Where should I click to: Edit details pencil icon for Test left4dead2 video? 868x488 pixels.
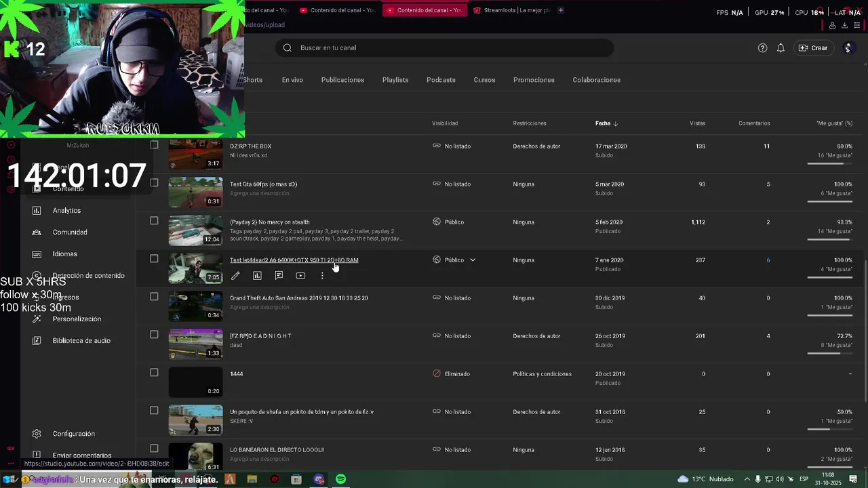click(235, 276)
